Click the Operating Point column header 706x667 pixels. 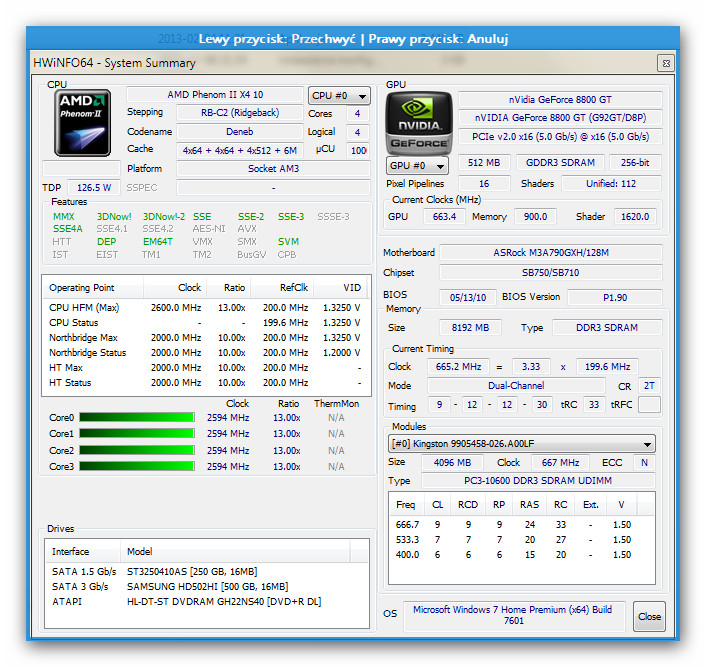click(93, 288)
